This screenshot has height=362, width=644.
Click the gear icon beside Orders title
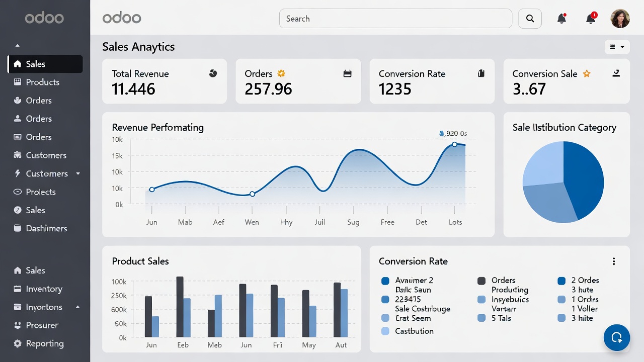tap(281, 73)
